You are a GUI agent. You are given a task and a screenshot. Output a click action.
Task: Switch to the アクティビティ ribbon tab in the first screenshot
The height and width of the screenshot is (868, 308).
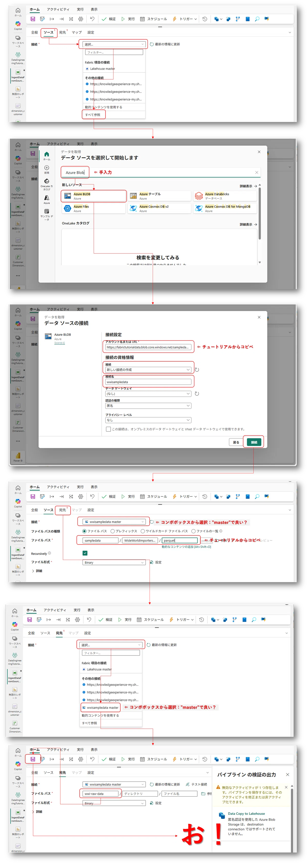(58, 10)
